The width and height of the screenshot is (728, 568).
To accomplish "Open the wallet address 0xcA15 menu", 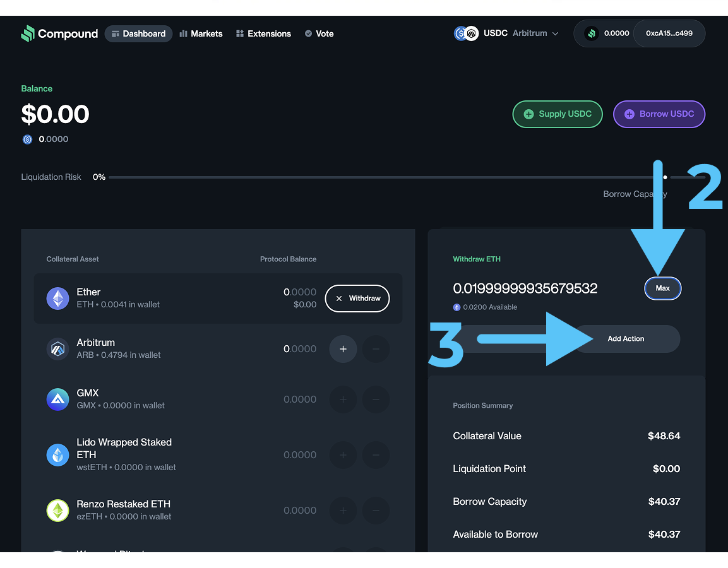I will point(669,33).
